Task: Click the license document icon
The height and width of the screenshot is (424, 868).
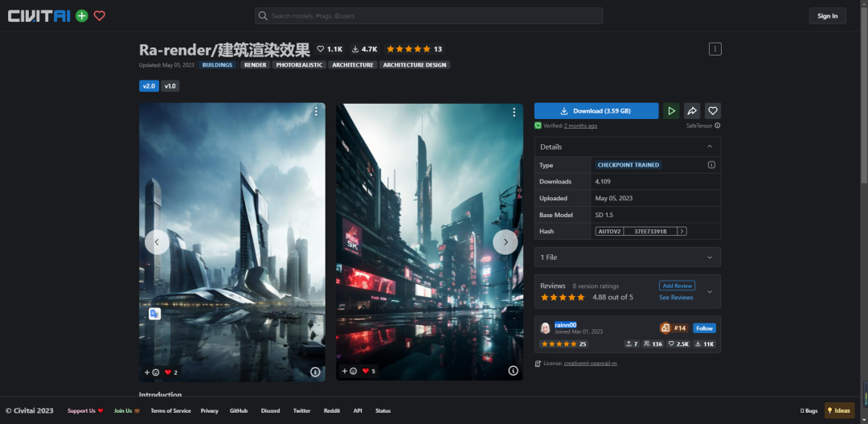Action: coord(538,364)
